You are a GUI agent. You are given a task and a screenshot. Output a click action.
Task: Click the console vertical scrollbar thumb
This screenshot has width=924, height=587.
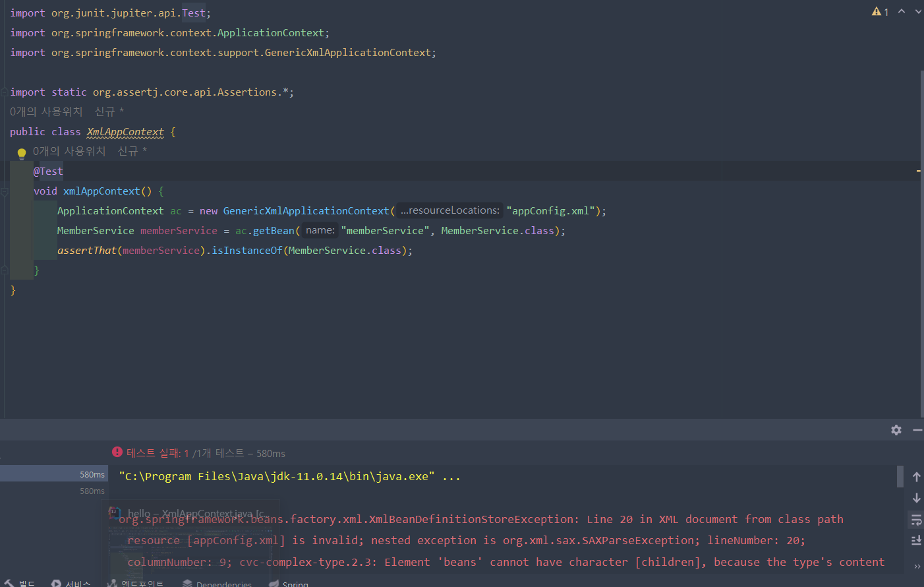[900, 476]
